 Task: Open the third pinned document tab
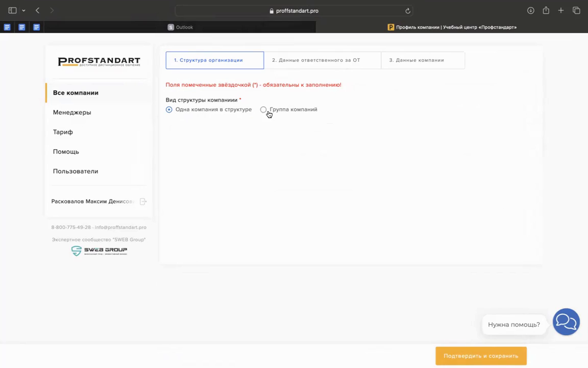click(x=36, y=27)
